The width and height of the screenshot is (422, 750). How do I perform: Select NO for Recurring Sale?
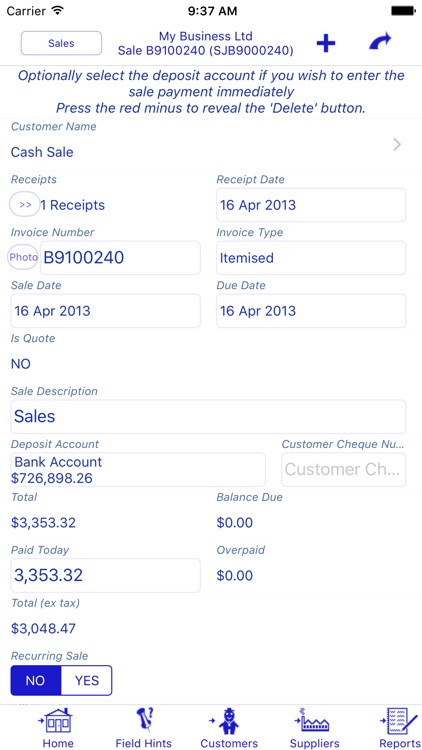(36, 680)
